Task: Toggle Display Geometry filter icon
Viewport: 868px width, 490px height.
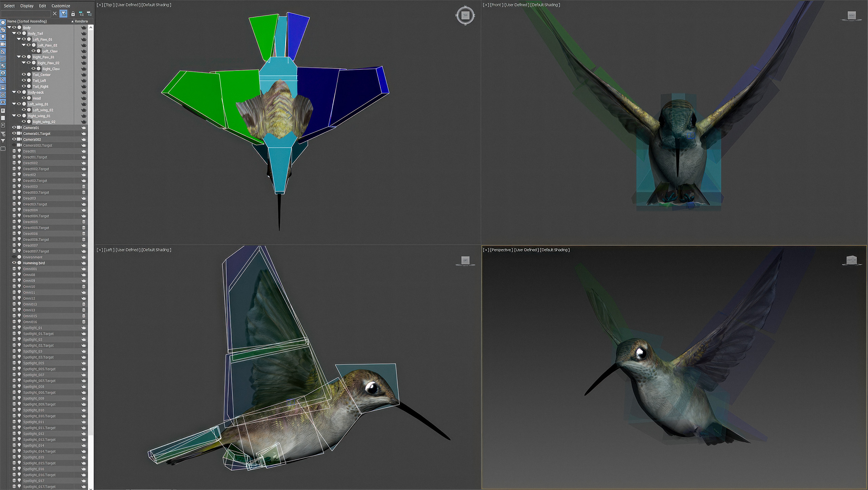Action: tap(3, 22)
